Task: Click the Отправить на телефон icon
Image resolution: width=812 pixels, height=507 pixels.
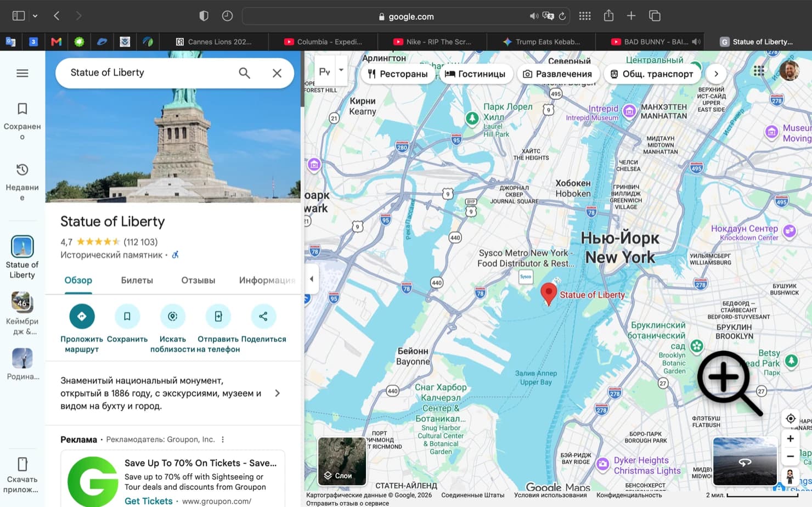Action: [218, 316]
